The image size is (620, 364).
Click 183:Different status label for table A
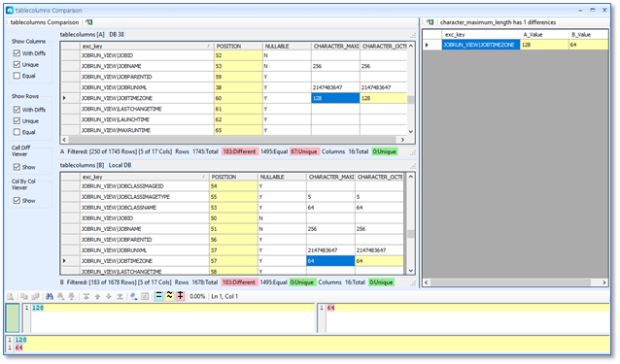[240, 151]
